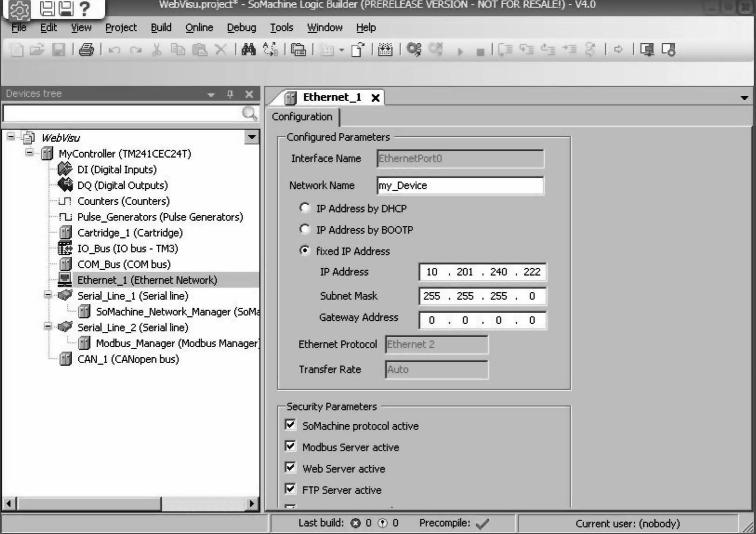The height and width of the screenshot is (534, 756).
Task: Open the Online menu
Action: [199, 28]
